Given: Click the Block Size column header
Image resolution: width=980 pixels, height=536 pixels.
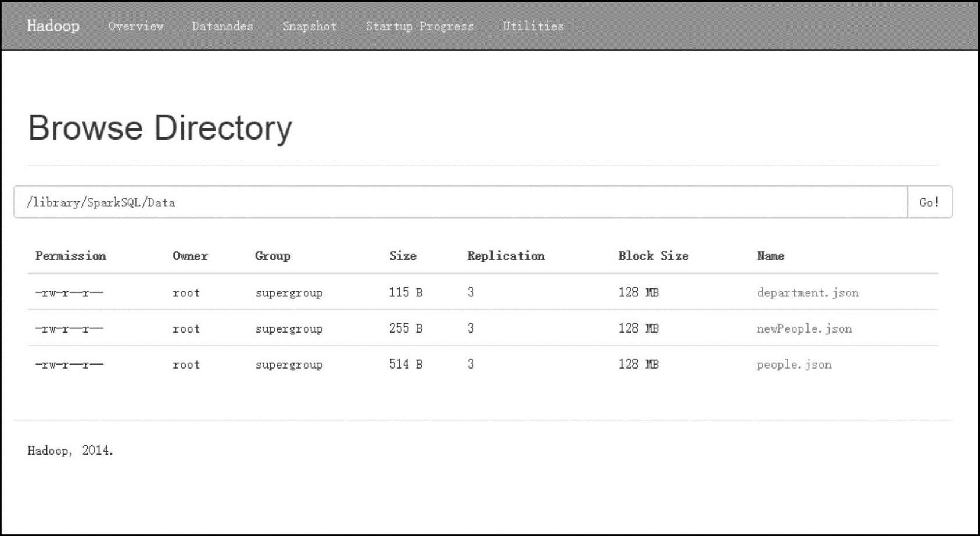Looking at the screenshot, I should pos(653,256).
